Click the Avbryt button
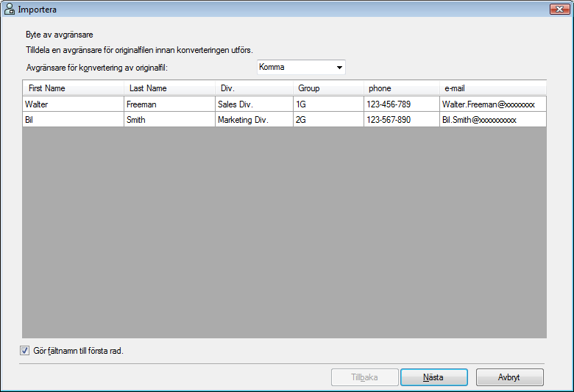The height and width of the screenshot is (392, 574). [x=509, y=377]
